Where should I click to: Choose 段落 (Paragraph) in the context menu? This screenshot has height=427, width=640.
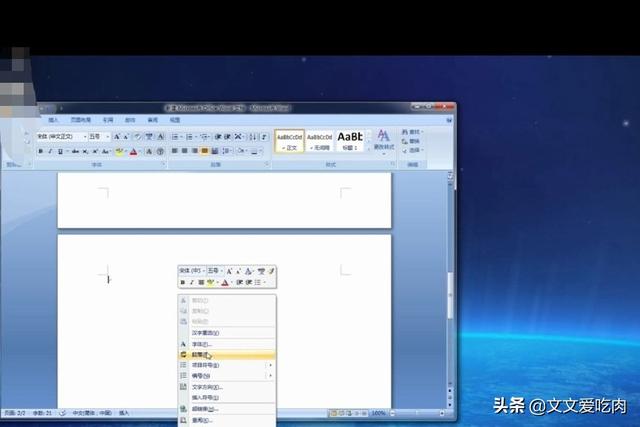227,355
